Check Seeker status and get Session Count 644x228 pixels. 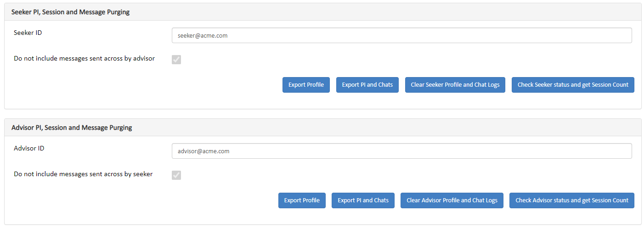pos(573,85)
